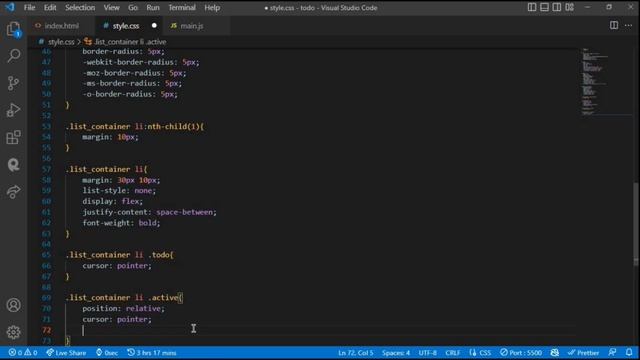Open the Terminal menu
Viewport: 640px width, 360px height.
point(182,7)
